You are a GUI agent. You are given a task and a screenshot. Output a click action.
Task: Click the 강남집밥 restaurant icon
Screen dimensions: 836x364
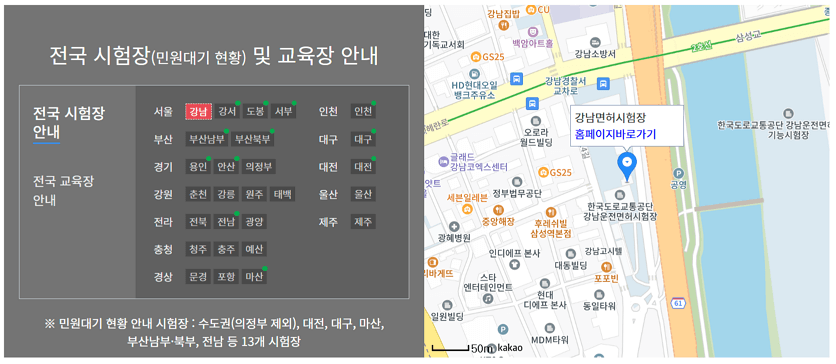pos(503,25)
